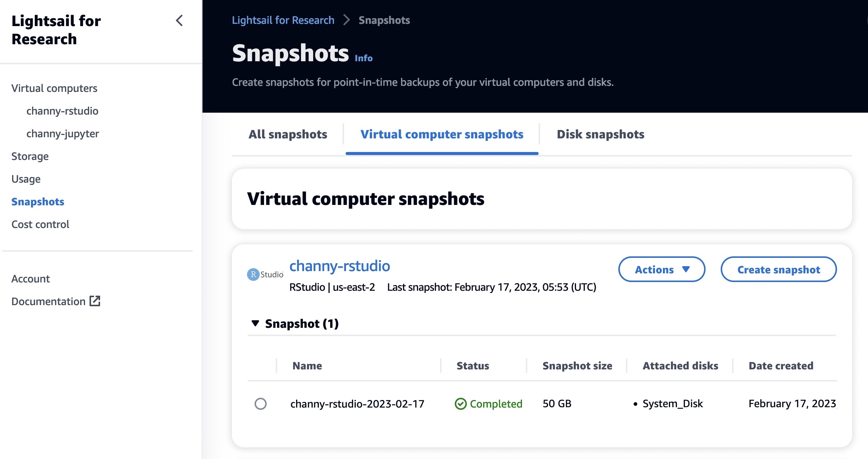Switch to the Disk snapshots tab
This screenshot has width=868, height=459.
tap(600, 134)
